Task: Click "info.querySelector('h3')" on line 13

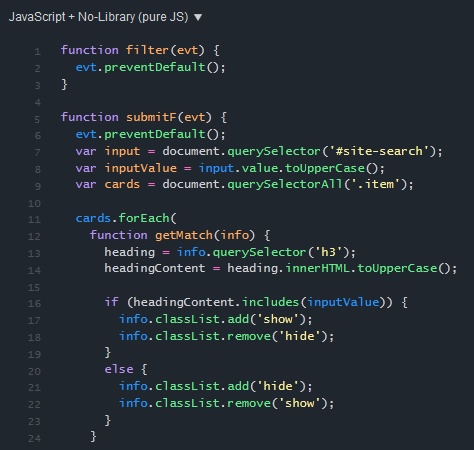Action: (x=263, y=252)
